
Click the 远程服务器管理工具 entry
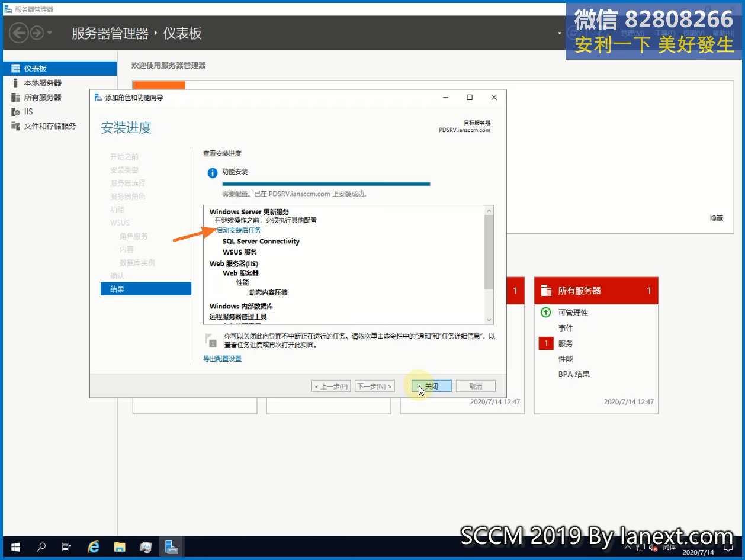tap(238, 317)
